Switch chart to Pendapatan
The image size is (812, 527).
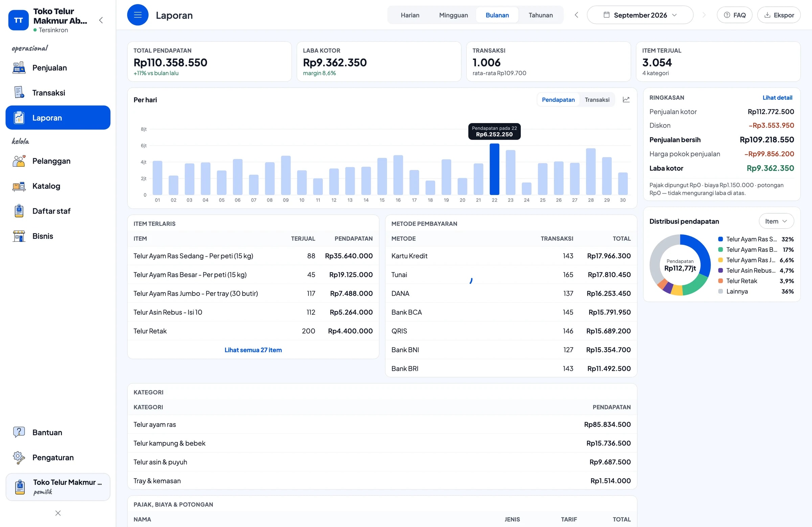point(558,99)
